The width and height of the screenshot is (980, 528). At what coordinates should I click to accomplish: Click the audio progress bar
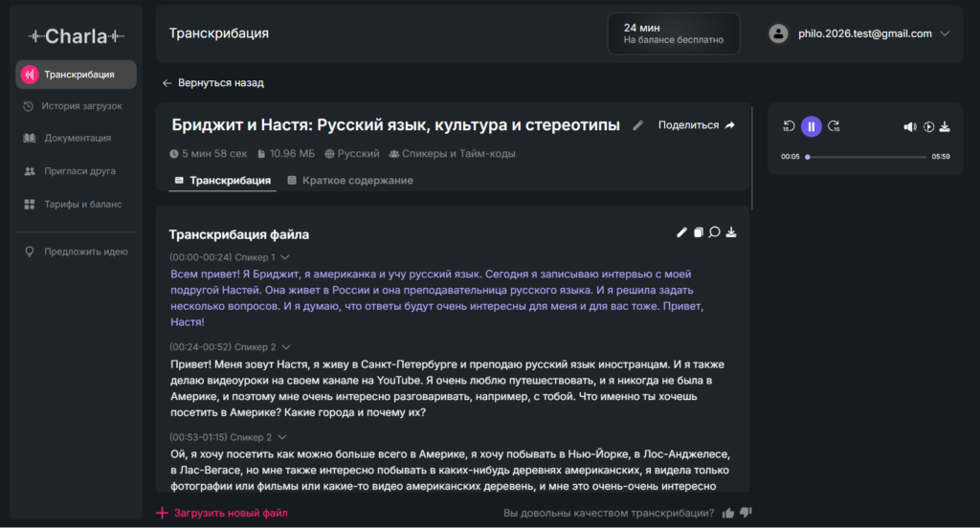pyautogui.click(x=867, y=157)
